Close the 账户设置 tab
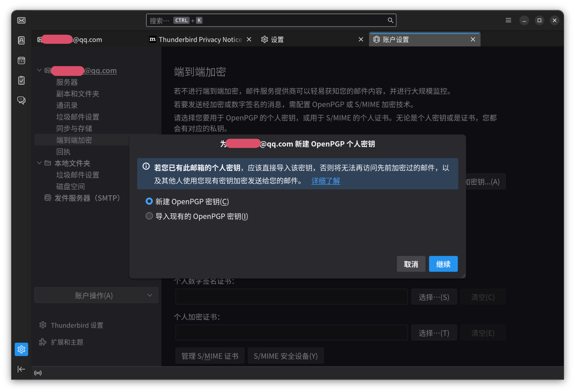575x392 pixels. point(473,39)
